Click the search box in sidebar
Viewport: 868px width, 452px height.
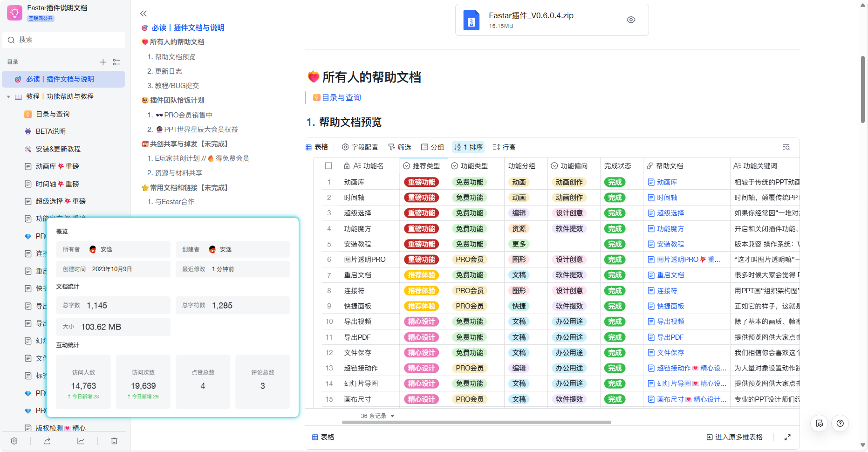pos(64,40)
